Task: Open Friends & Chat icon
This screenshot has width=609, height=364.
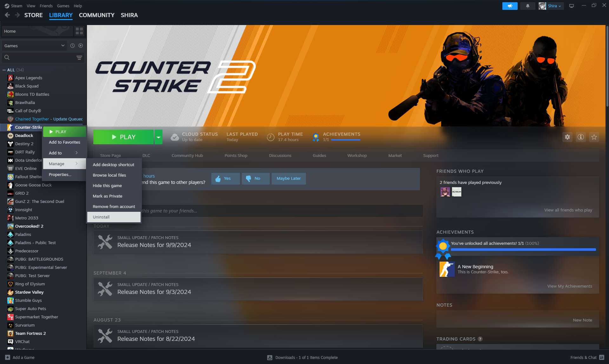Action: pyautogui.click(x=602, y=357)
